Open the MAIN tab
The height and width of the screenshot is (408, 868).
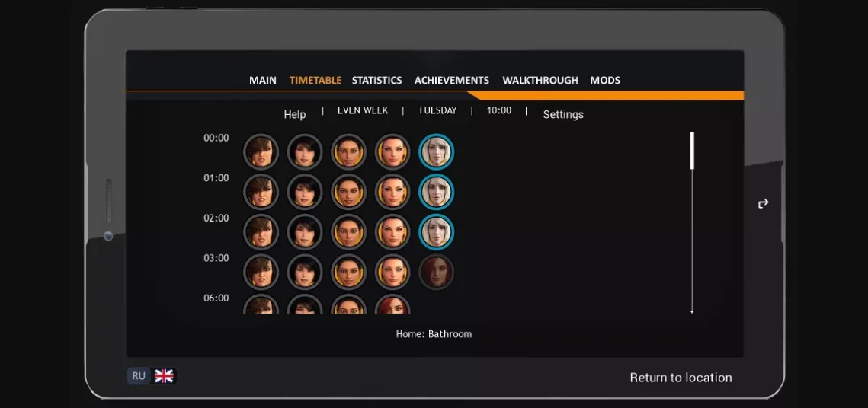(263, 80)
